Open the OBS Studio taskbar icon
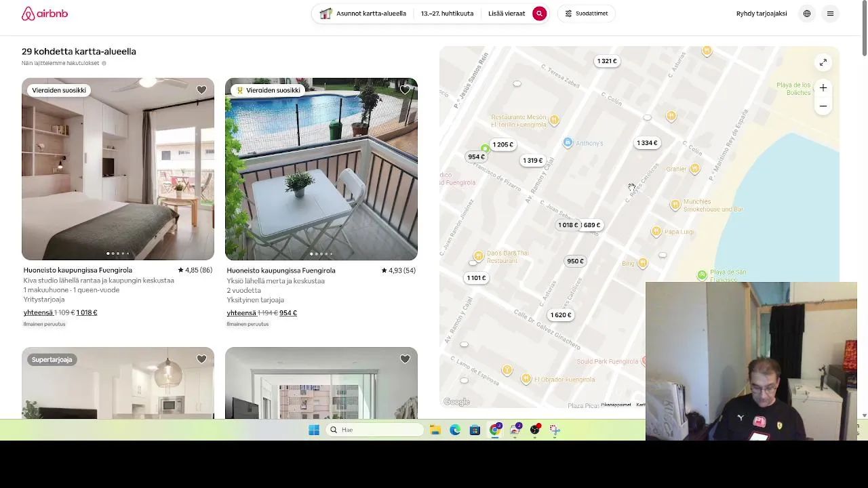868x488 pixels. point(535,430)
